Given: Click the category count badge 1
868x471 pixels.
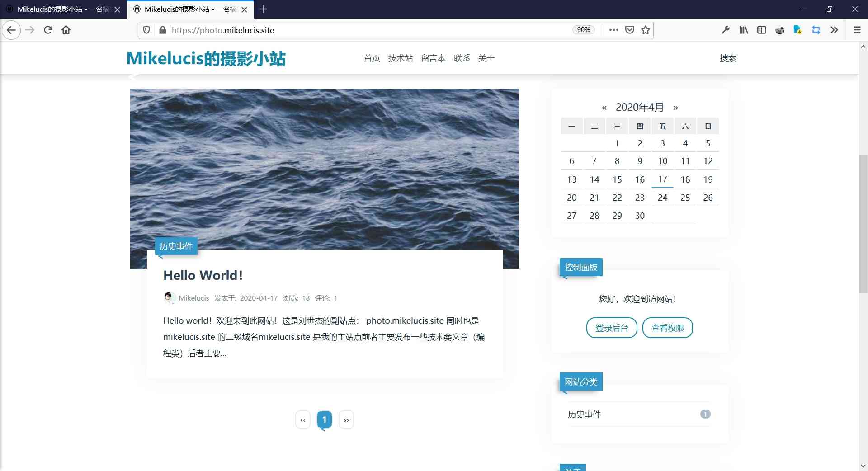Looking at the screenshot, I should pos(705,414).
